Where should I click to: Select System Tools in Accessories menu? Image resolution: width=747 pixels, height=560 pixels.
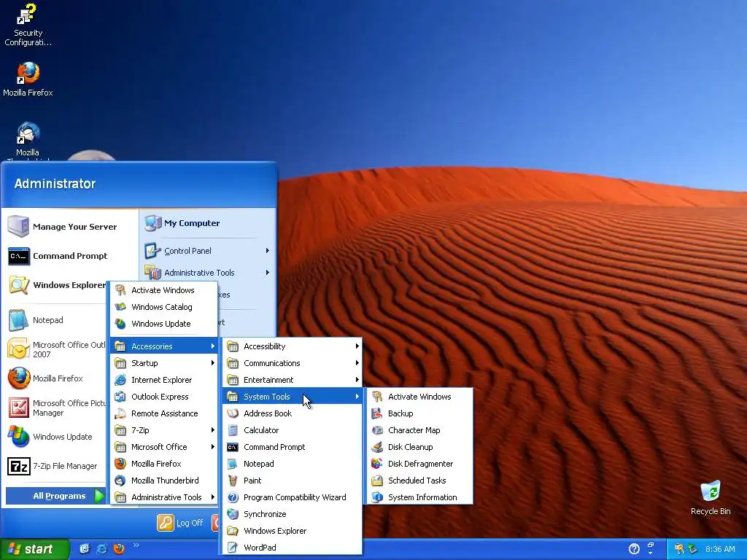(292, 397)
